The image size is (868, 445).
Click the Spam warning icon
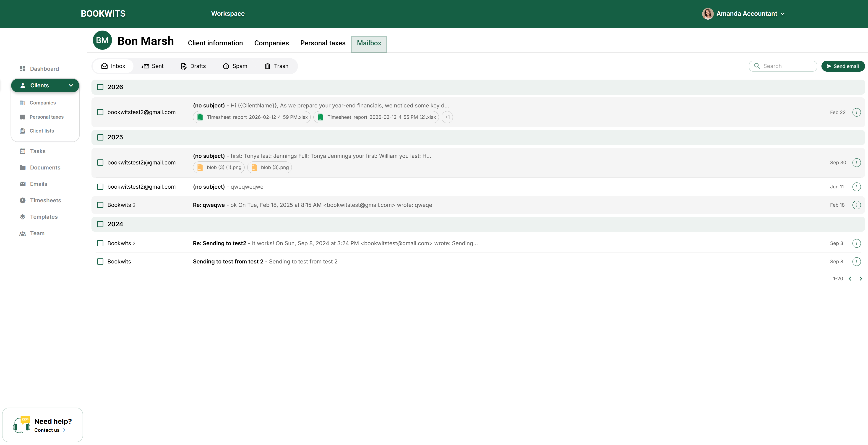226,66
